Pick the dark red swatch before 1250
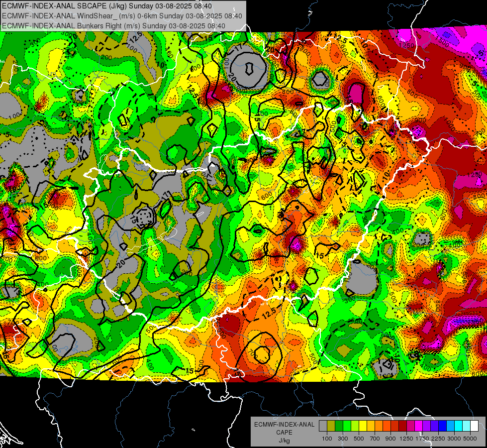 pyautogui.click(x=403, y=426)
